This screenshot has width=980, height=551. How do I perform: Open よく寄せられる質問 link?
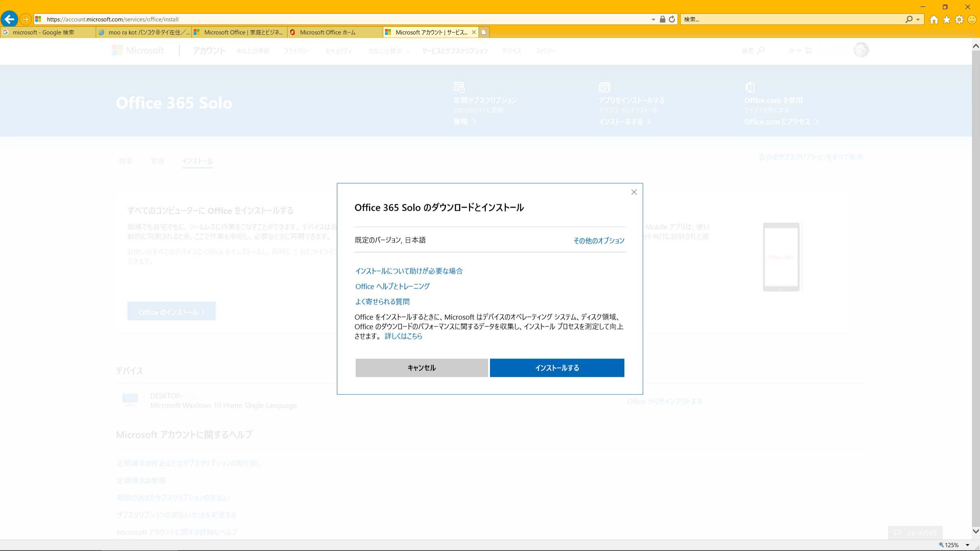point(382,302)
